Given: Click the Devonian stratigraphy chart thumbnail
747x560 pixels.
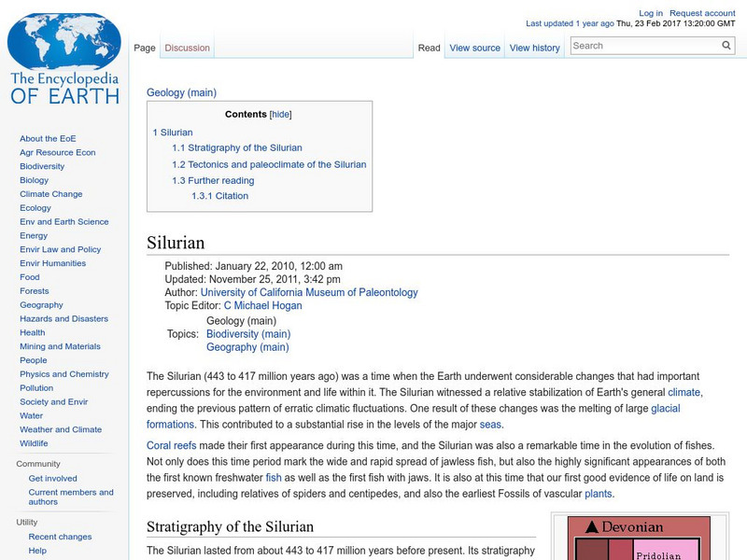Looking at the screenshot, I should pos(639,539).
